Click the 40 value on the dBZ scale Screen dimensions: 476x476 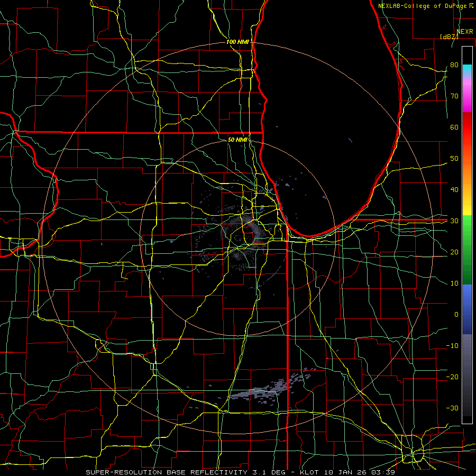click(x=454, y=190)
